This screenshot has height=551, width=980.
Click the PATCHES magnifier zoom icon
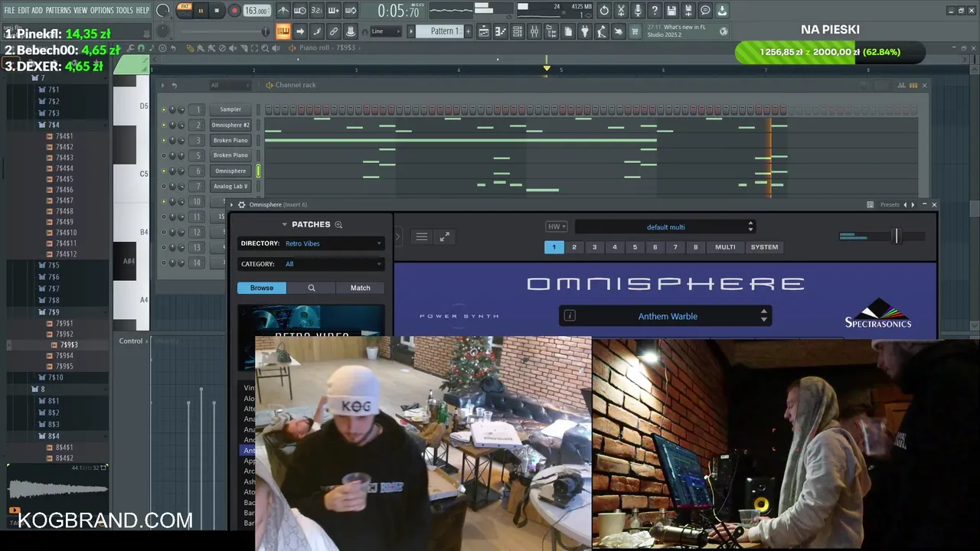338,224
